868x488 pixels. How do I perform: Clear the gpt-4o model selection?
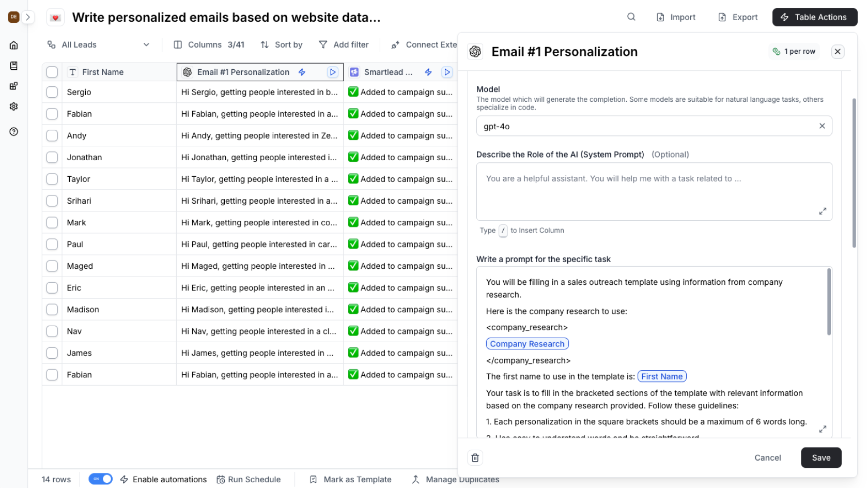[822, 126]
